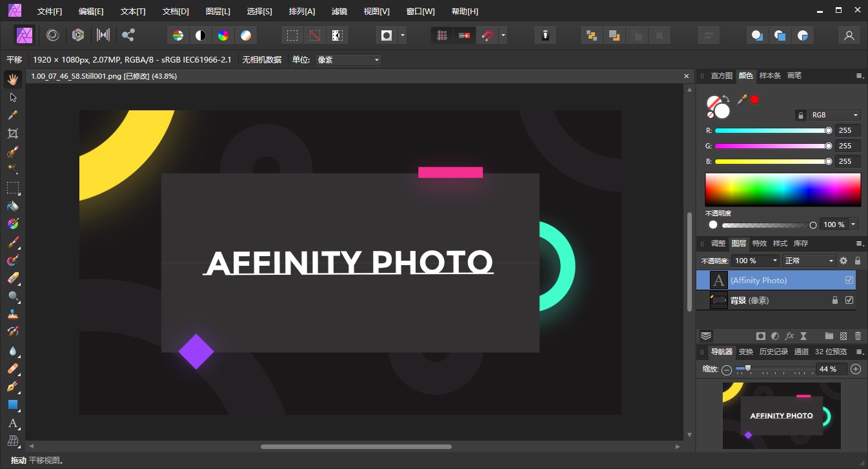Viewport: 868px width, 469px height.
Task: Select the Clone Brush stamp tool
Action: [13, 315]
